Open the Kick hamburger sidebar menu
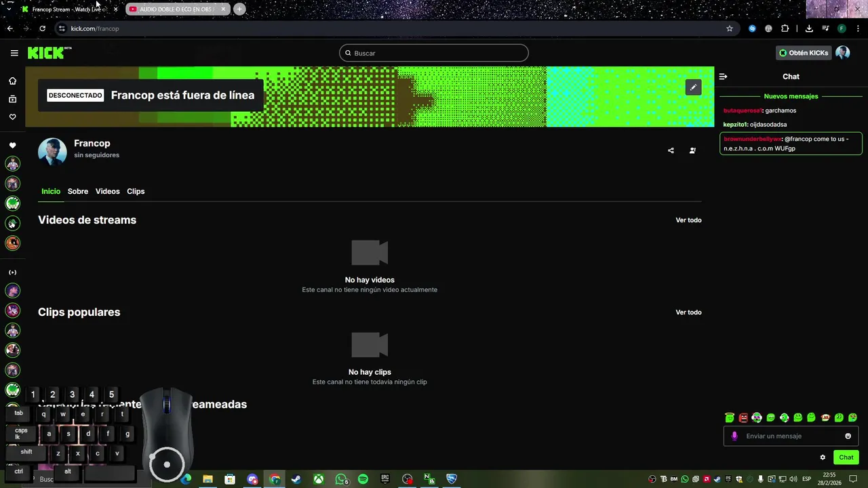 click(x=14, y=53)
